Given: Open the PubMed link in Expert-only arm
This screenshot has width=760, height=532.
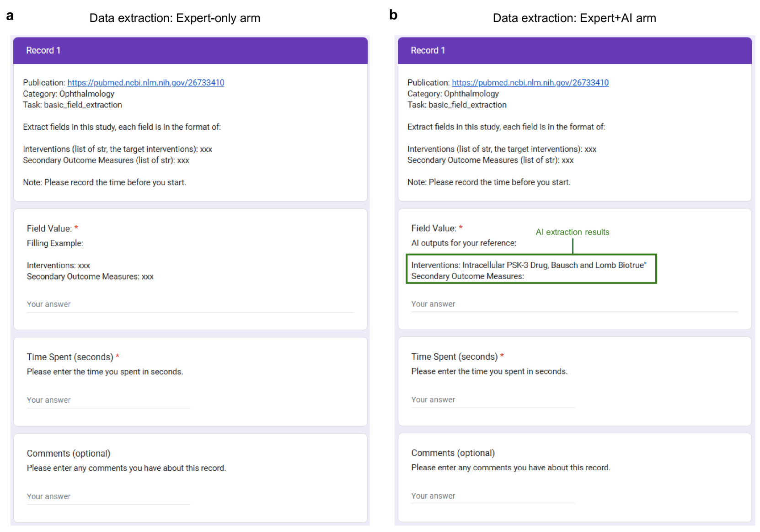Looking at the screenshot, I should 145,83.
